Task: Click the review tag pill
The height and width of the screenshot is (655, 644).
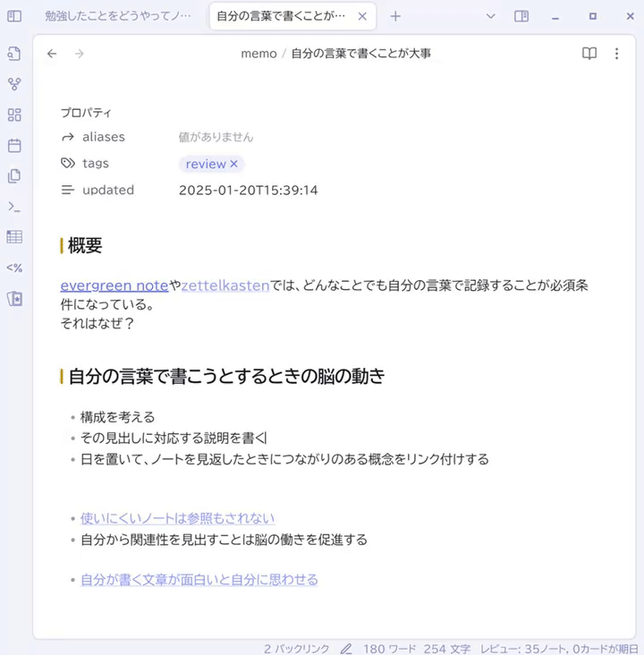Action: coord(206,164)
